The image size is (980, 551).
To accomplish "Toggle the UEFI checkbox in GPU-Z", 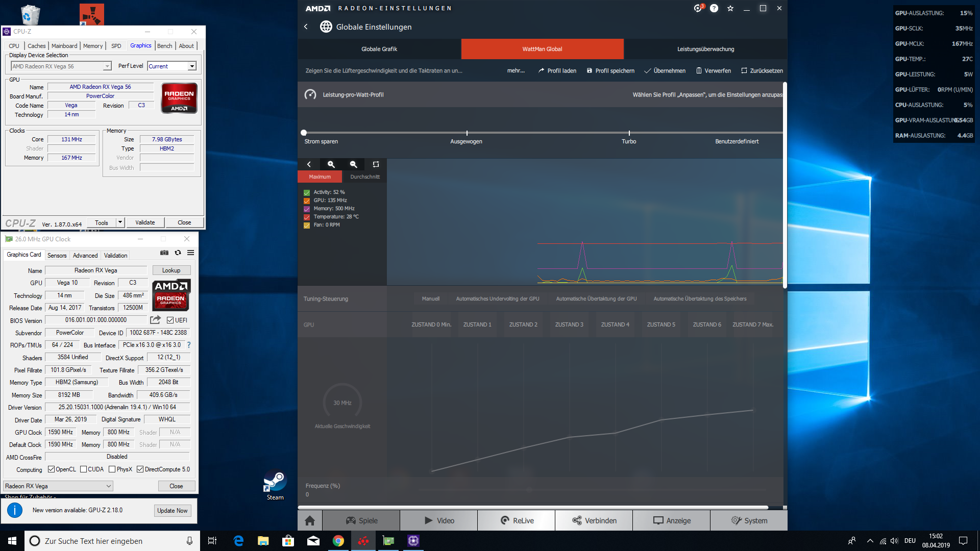I will coord(170,320).
